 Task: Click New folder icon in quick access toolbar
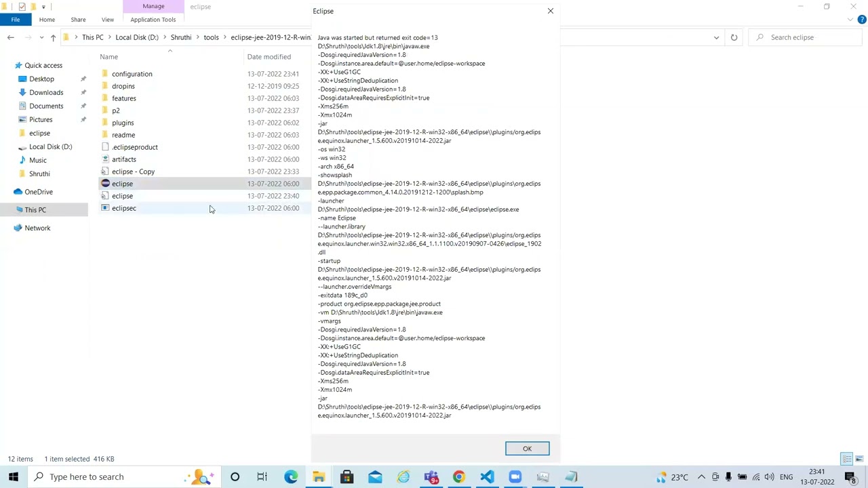pos(33,7)
